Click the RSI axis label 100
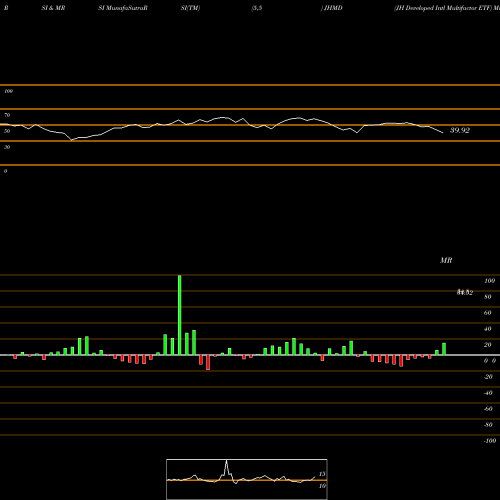 (x=9, y=91)
